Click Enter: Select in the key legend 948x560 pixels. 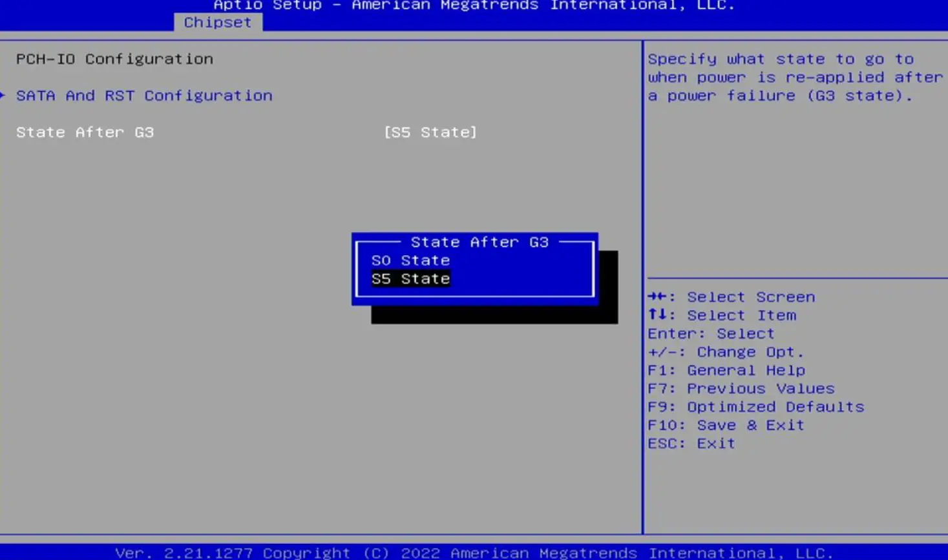click(711, 333)
